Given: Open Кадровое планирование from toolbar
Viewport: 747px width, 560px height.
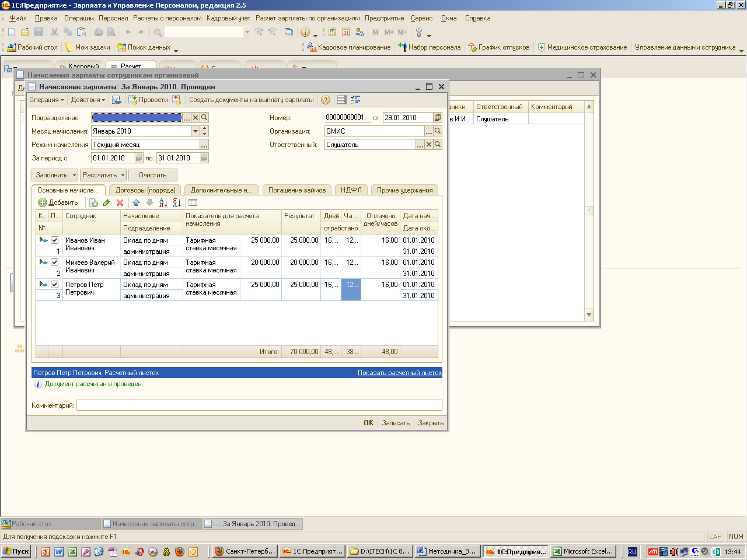Looking at the screenshot, I should 349,47.
